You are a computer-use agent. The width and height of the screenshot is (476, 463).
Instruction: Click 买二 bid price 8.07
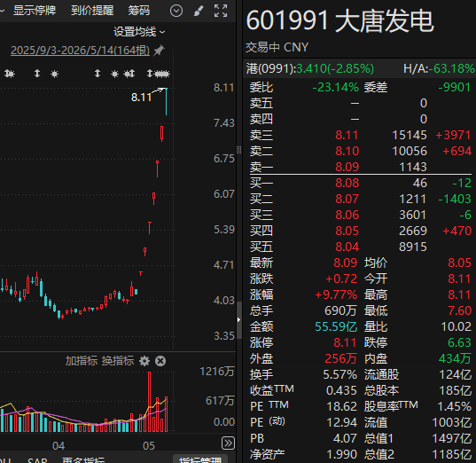click(347, 199)
